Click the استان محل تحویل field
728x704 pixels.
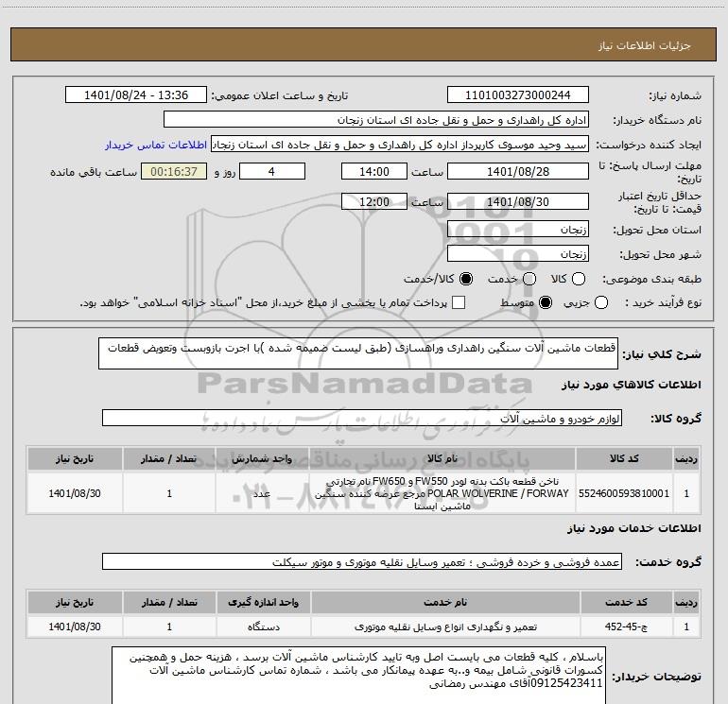coord(518,230)
